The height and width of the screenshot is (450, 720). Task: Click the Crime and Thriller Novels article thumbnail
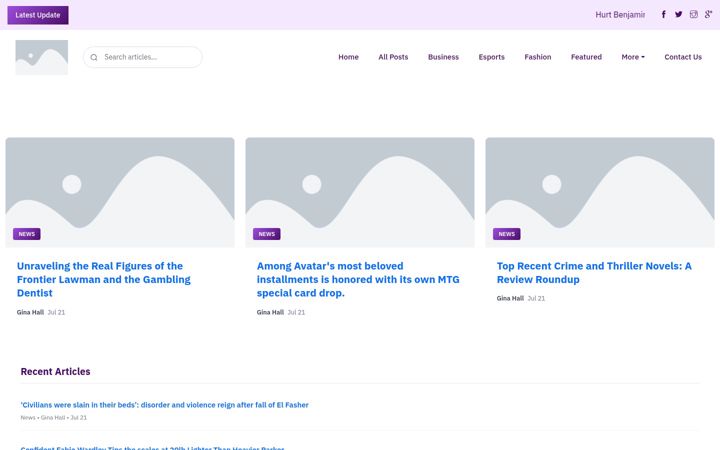click(600, 192)
